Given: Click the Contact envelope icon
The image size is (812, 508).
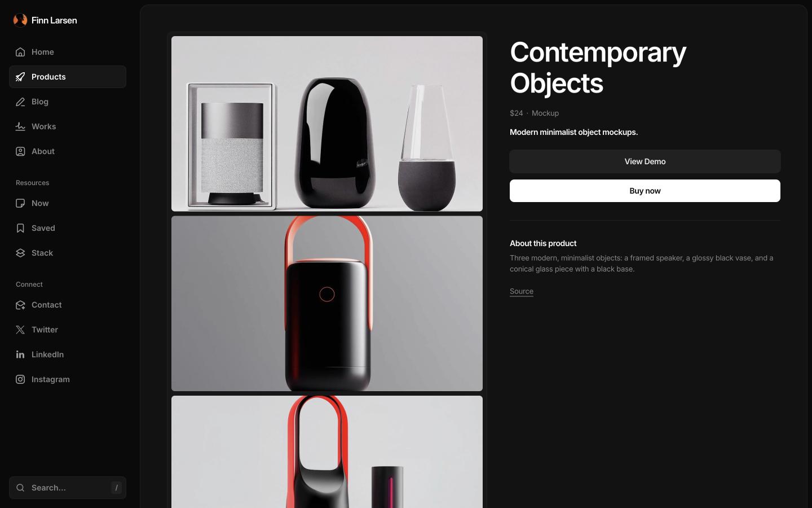Looking at the screenshot, I should tap(20, 305).
